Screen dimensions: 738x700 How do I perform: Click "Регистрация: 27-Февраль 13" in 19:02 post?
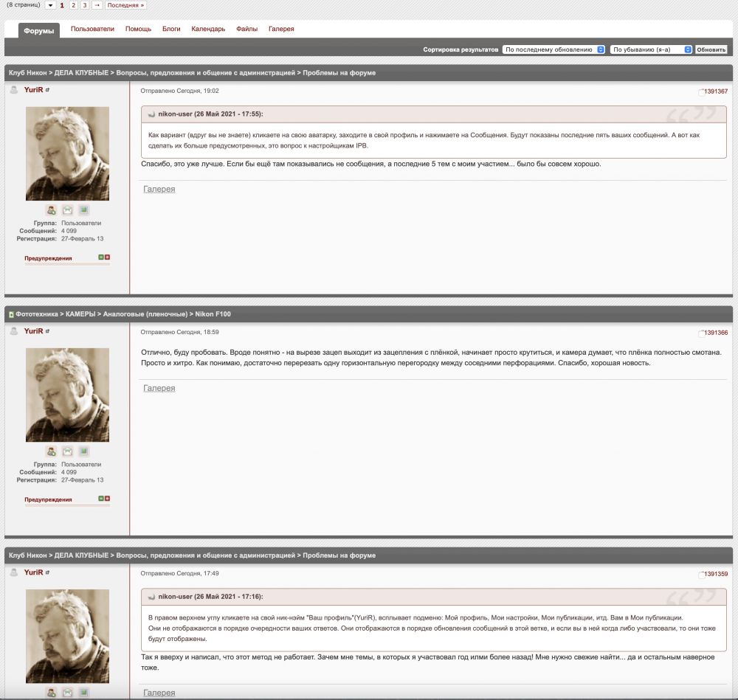pos(60,239)
